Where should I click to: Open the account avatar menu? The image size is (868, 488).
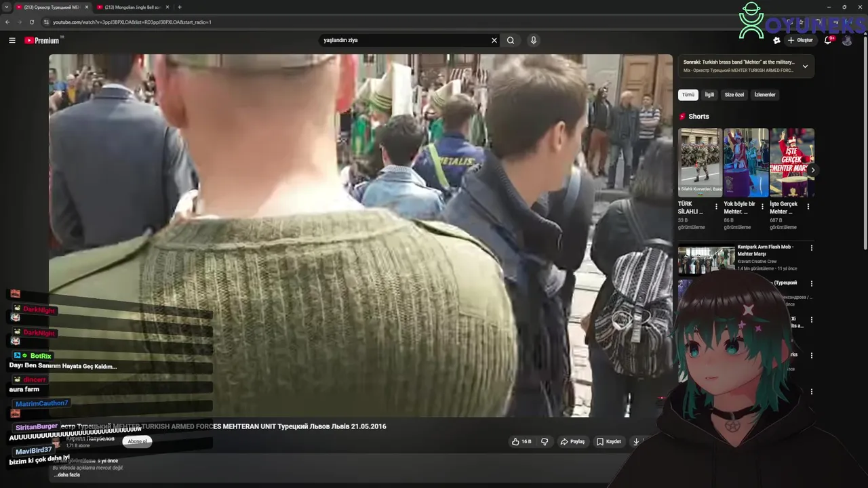847,41
